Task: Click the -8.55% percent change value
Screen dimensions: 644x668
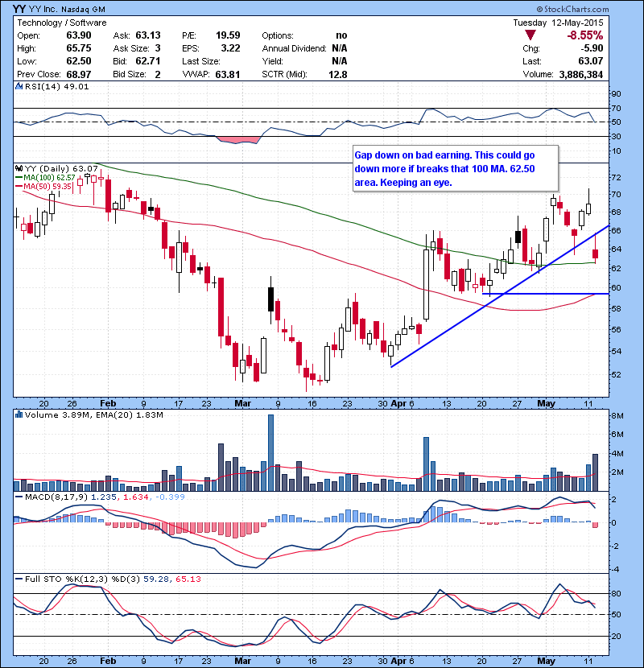Action: pyautogui.click(x=585, y=35)
